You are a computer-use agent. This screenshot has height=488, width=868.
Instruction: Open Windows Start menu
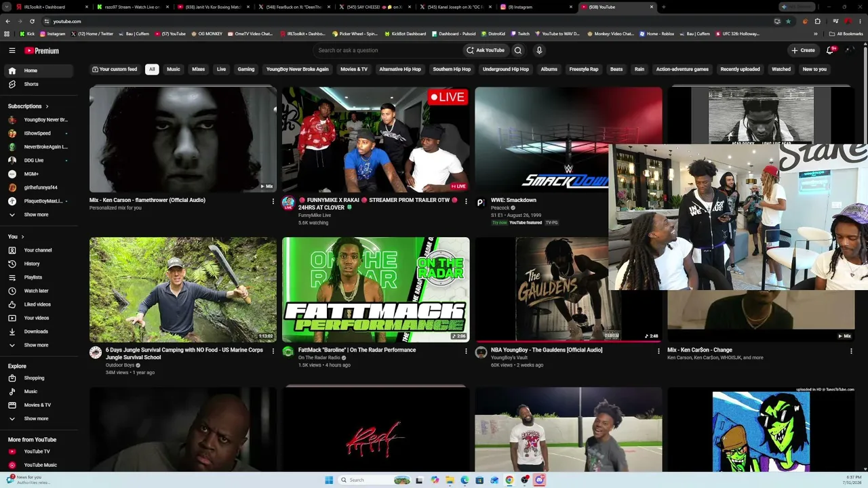[329, 480]
